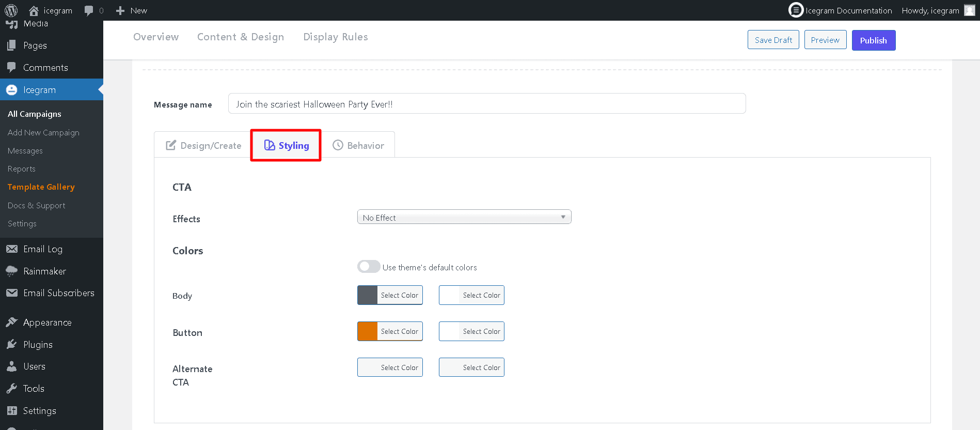
Task: Click the Icegram sidebar icon
Action: tap(11, 89)
